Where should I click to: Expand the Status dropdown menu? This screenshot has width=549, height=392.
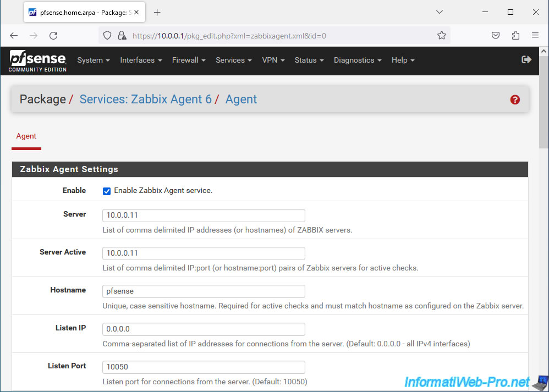[x=309, y=60]
